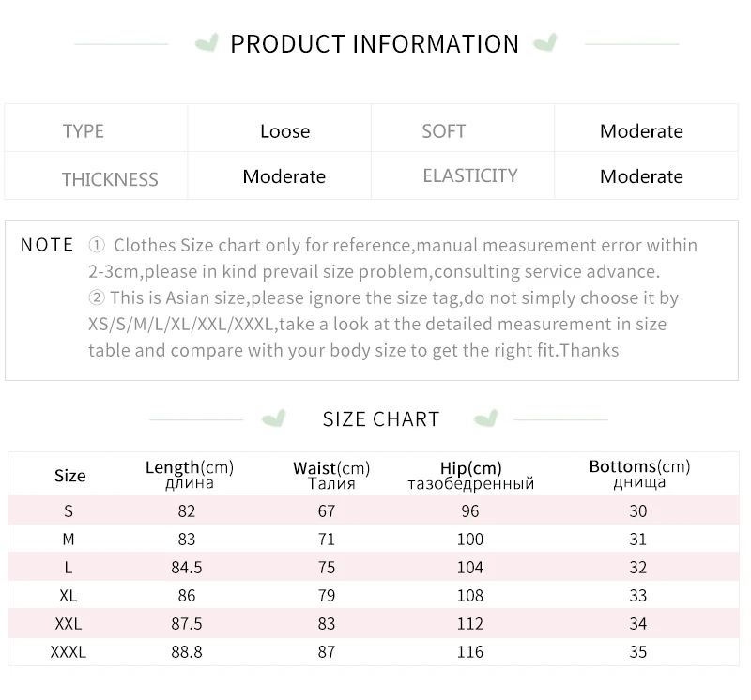Click the Hip(cm) column header
Screen dimensions: 751x700
pos(471,475)
